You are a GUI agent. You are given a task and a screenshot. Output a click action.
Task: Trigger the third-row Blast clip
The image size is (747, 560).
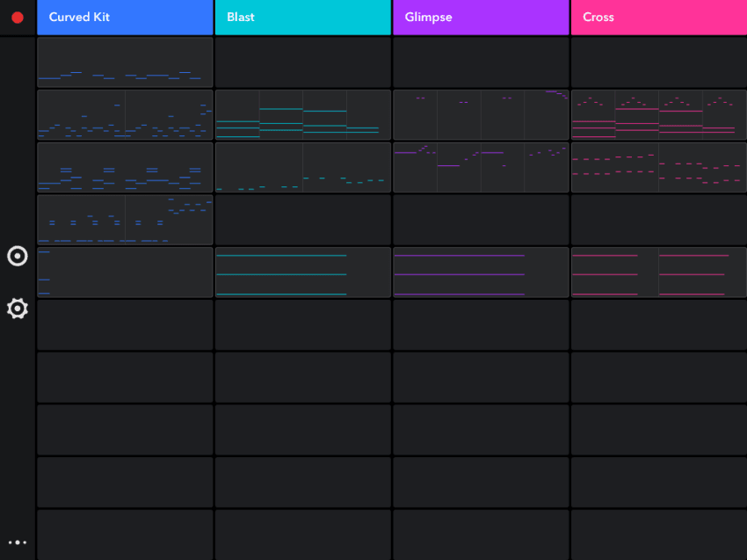302,167
